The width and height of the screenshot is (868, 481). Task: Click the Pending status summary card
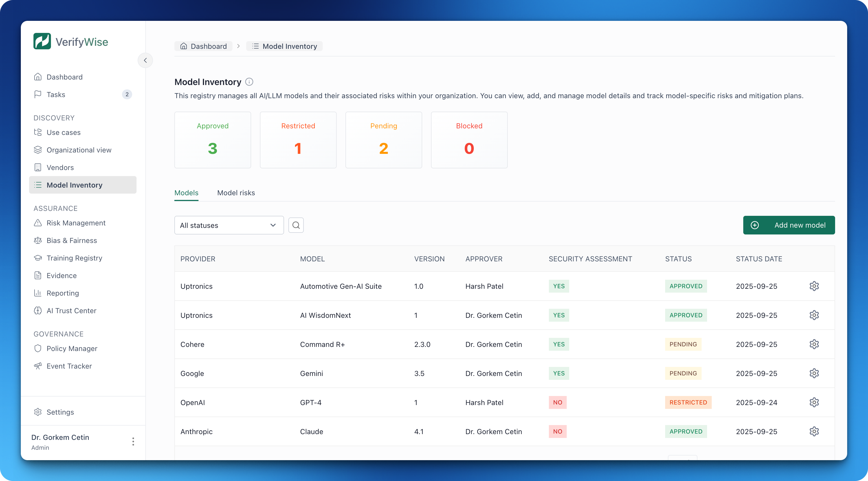point(384,140)
